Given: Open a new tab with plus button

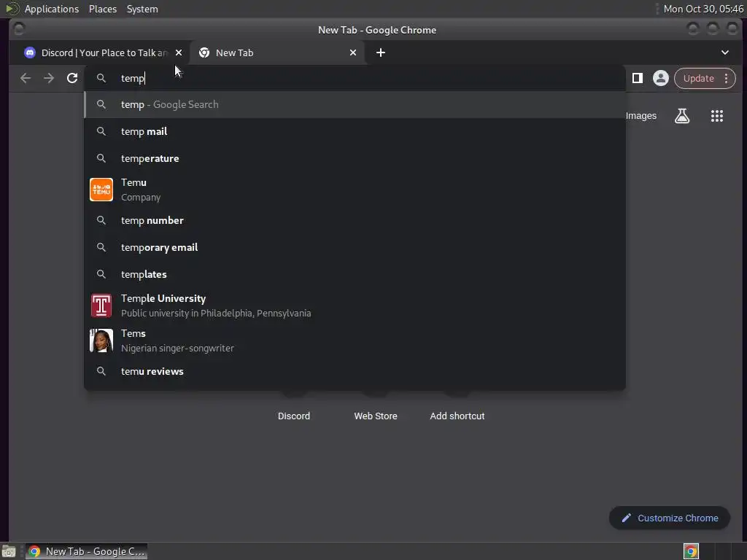Looking at the screenshot, I should [381, 52].
